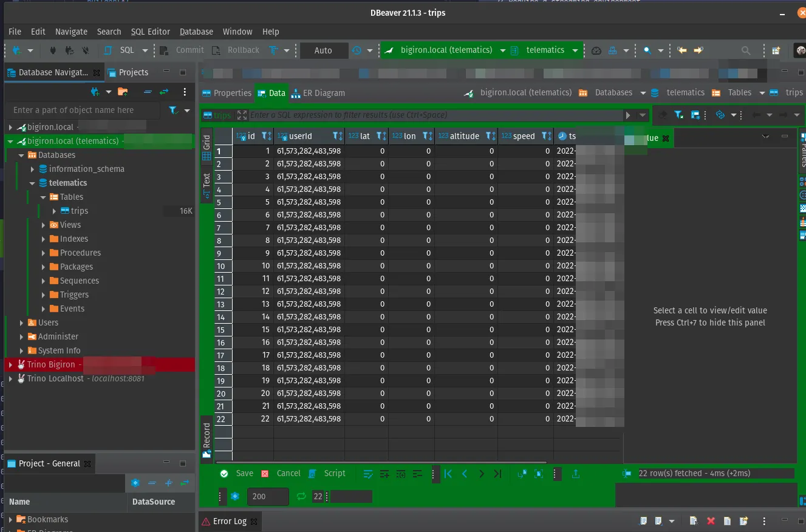This screenshot has width=806, height=532.
Task: Click the SQL filter expression field
Action: click(x=434, y=115)
